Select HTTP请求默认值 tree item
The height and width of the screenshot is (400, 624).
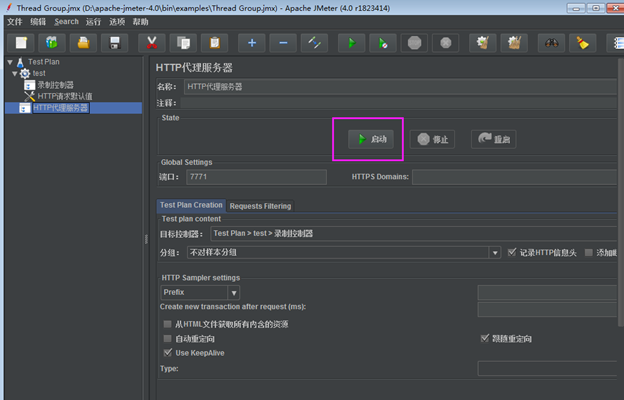[65, 96]
